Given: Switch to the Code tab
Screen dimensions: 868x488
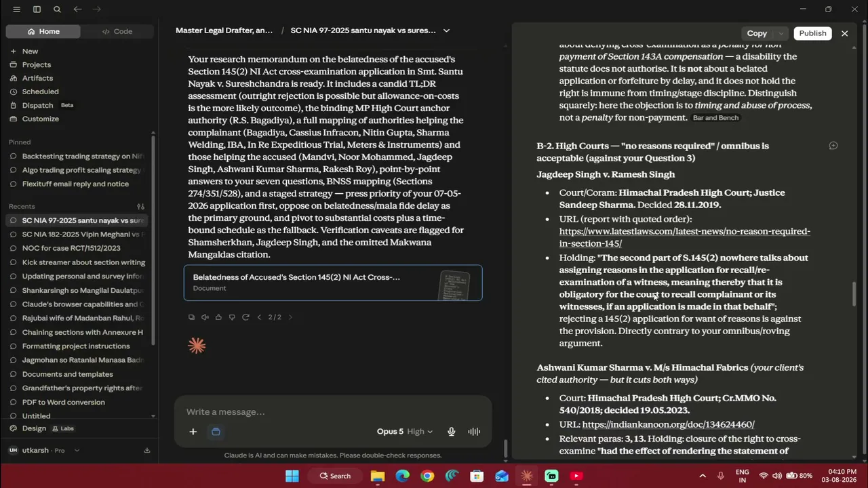Looking at the screenshot, I should (117, 31).
